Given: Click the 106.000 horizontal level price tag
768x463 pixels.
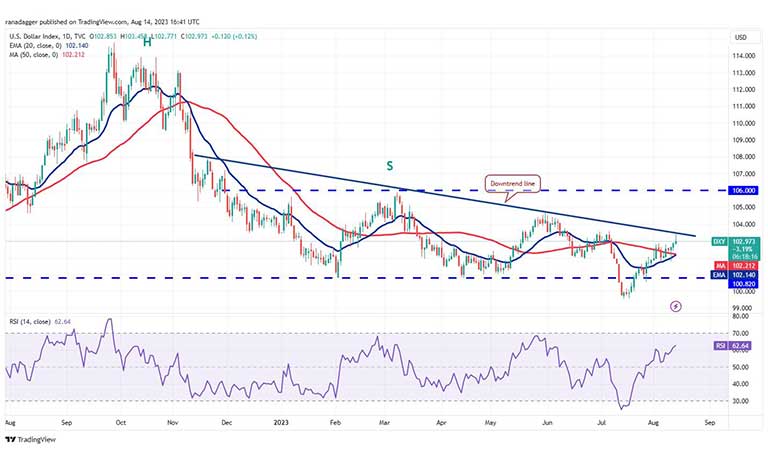Looking at the screenshot, I should 744,190.
